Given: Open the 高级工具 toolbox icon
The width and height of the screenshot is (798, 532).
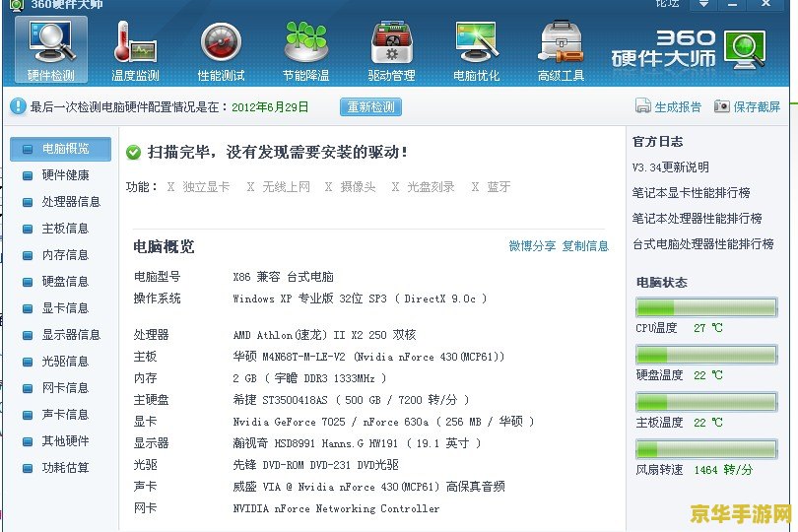Looking at the screenshot, I should (562, 49).
